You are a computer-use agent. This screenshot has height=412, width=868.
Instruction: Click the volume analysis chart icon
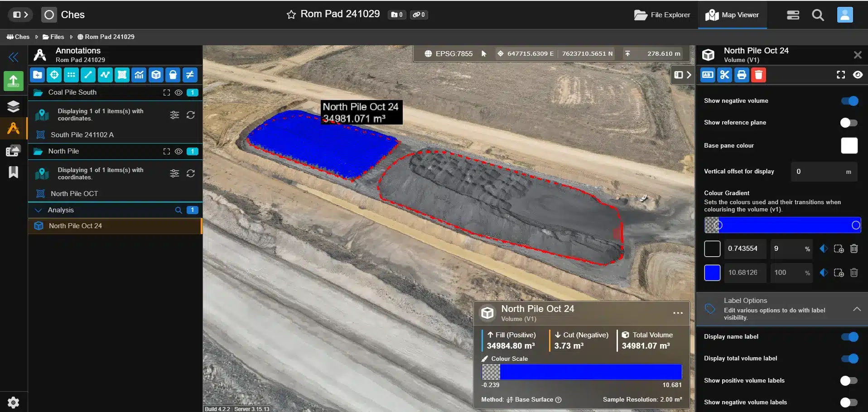click(139, 75)
